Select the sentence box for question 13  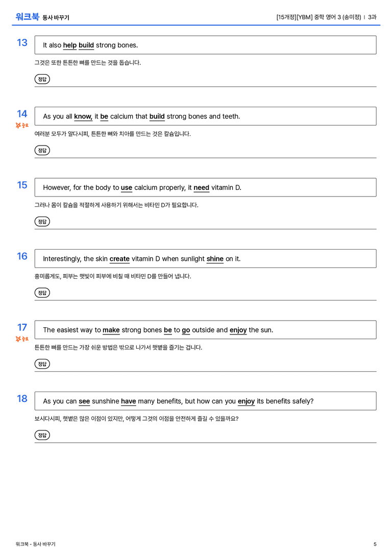pos(205,45)
